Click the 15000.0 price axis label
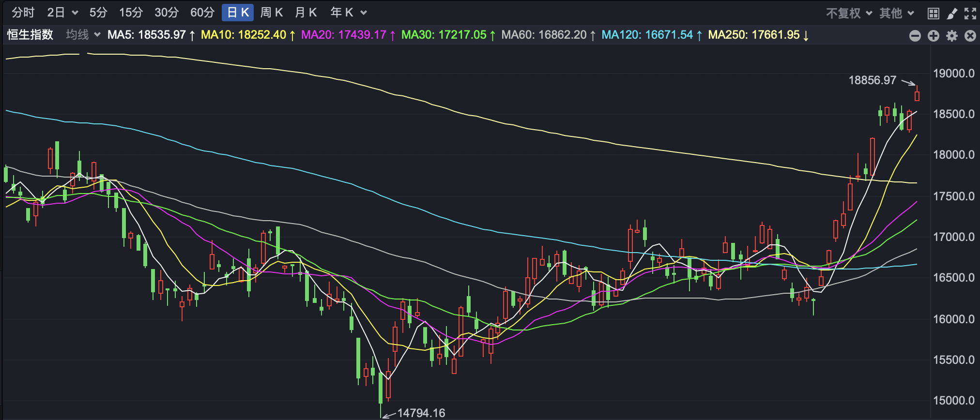This screenshot has height=420, width=980. (x=954, y=401)
